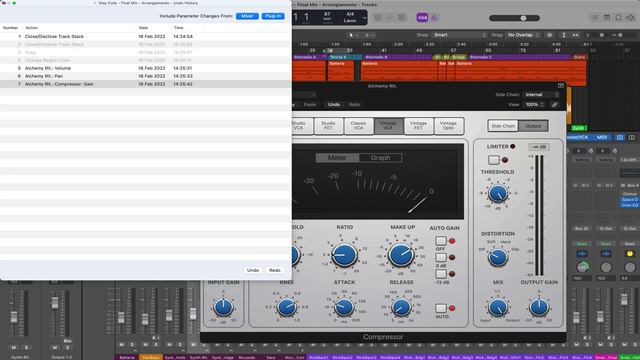The height and width of the screenshot is (360, 640).
Task: Switch to the Output section
Action: 533,126
